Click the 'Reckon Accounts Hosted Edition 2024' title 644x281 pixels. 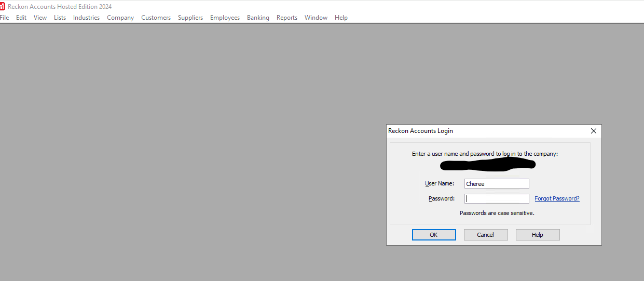[60, 7]
